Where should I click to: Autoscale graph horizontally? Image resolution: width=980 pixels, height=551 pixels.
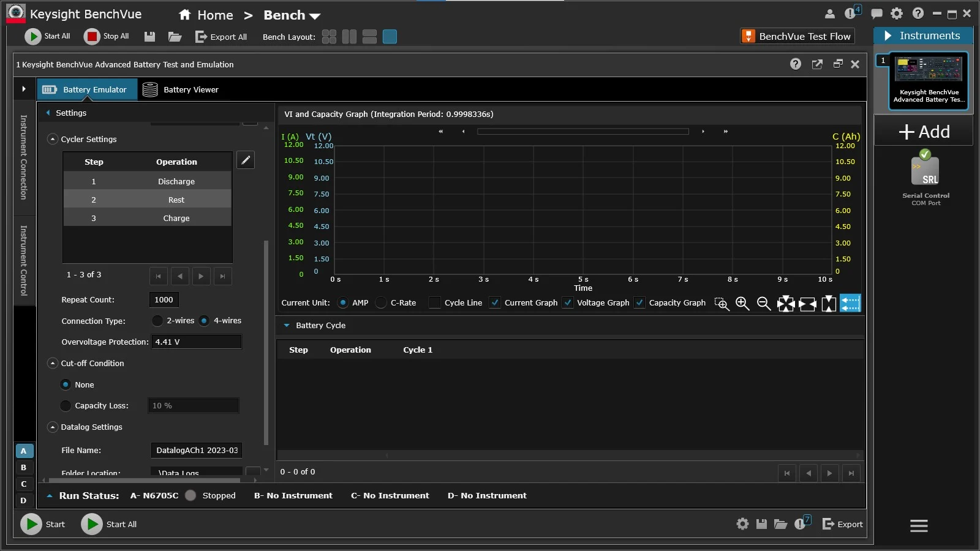[807, 304]
